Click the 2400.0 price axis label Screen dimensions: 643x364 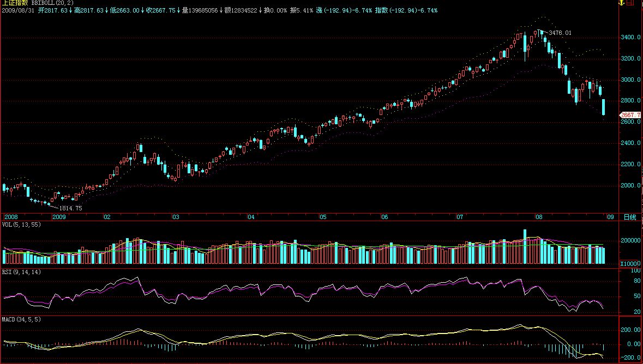click(x=630, y=143)
